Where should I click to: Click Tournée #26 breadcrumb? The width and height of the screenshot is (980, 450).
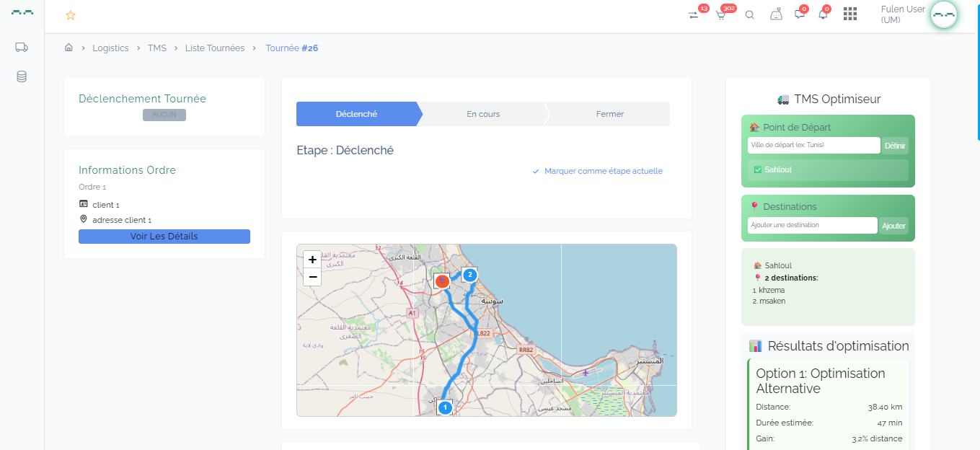click(292, 48)
